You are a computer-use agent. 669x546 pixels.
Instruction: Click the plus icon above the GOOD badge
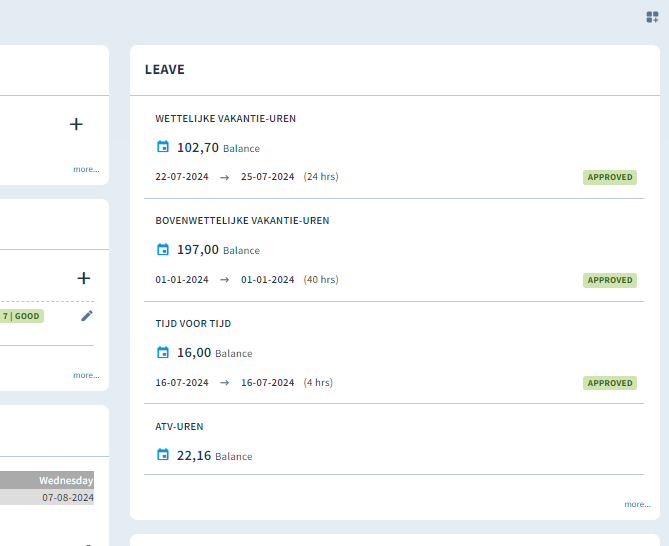coord(84,278)
